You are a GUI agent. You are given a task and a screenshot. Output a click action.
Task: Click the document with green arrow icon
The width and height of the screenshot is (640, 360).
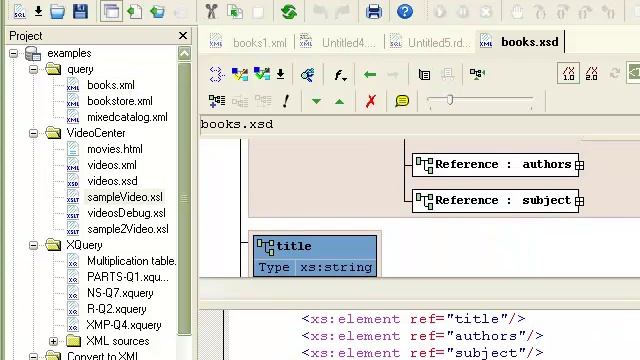(134, 11)
